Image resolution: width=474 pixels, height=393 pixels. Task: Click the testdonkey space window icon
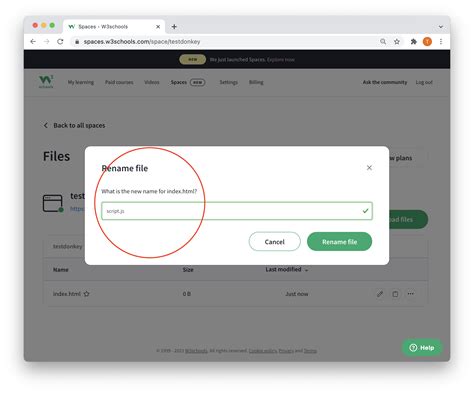pos(53,203)
